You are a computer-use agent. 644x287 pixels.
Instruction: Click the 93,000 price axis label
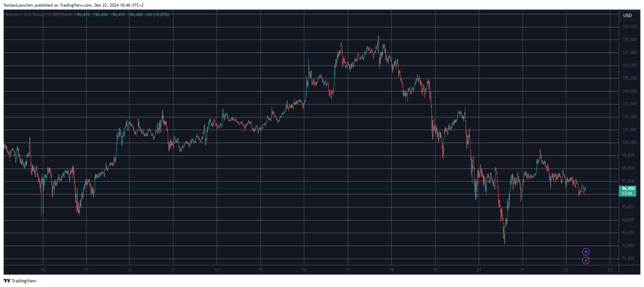pyautogui.click(x=628, y=233)
